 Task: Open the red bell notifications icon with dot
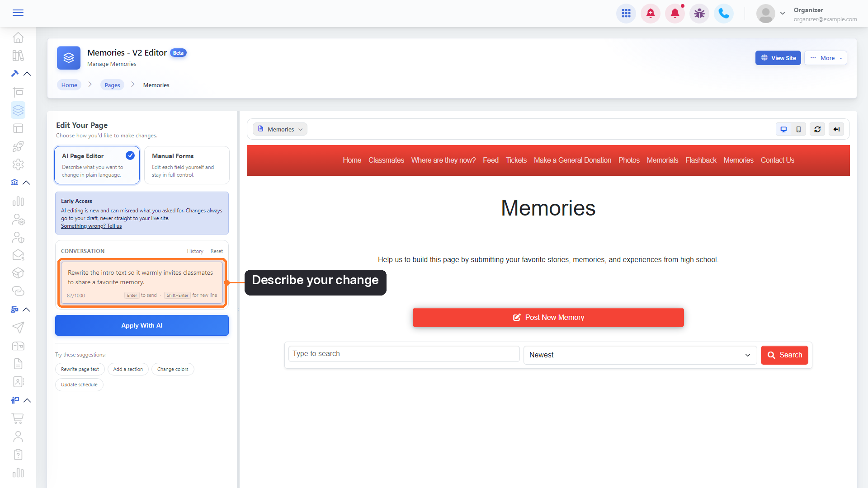[675, 14]
